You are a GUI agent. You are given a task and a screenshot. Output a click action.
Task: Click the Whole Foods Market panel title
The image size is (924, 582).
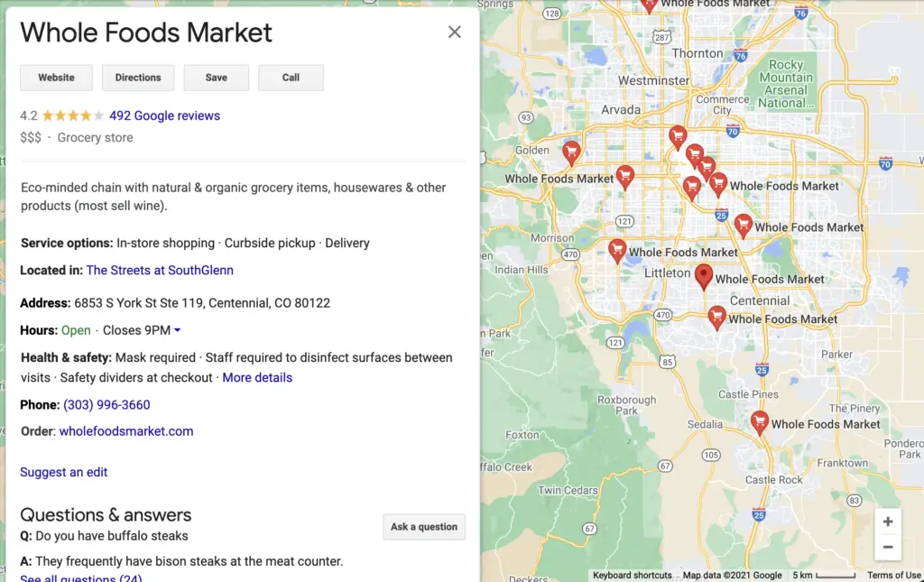pos(146,32)
